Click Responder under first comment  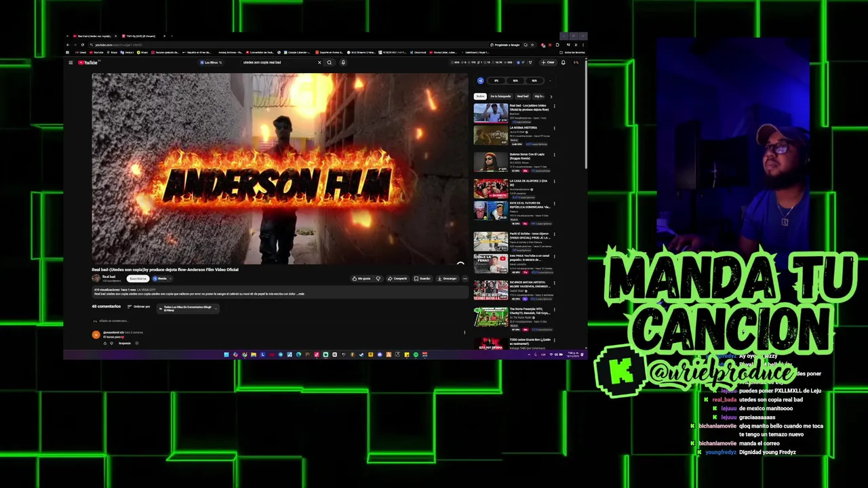(x=125, y=343)
